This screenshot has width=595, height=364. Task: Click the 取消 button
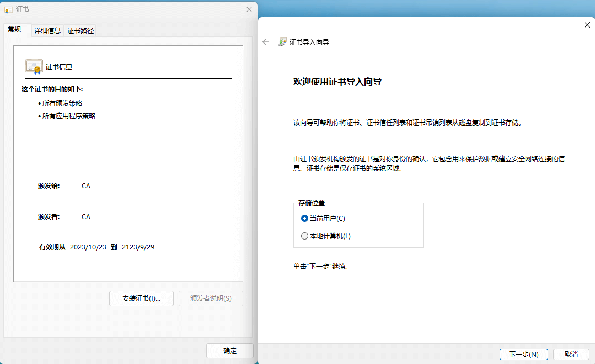pos(570,354)
